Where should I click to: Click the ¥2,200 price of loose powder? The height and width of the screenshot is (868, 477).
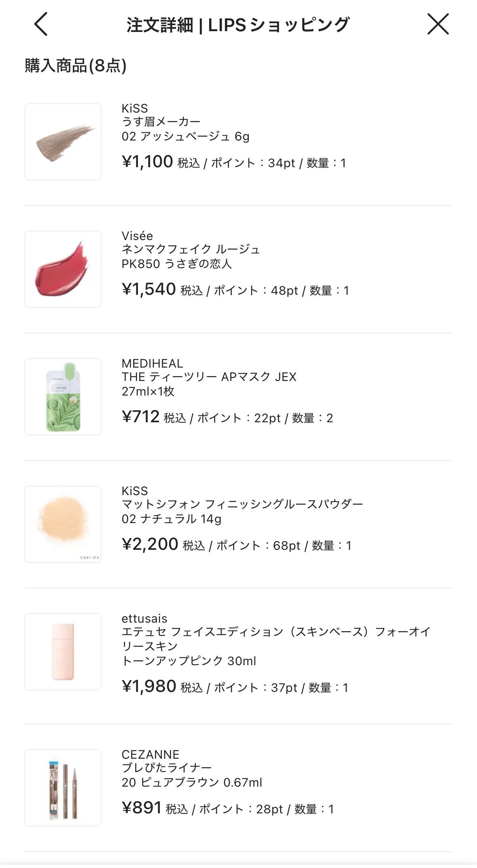(x=150, y=545)
